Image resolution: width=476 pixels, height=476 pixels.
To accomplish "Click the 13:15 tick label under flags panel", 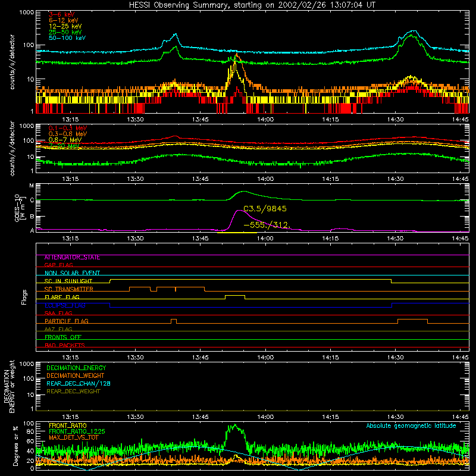I will (70, 358).
